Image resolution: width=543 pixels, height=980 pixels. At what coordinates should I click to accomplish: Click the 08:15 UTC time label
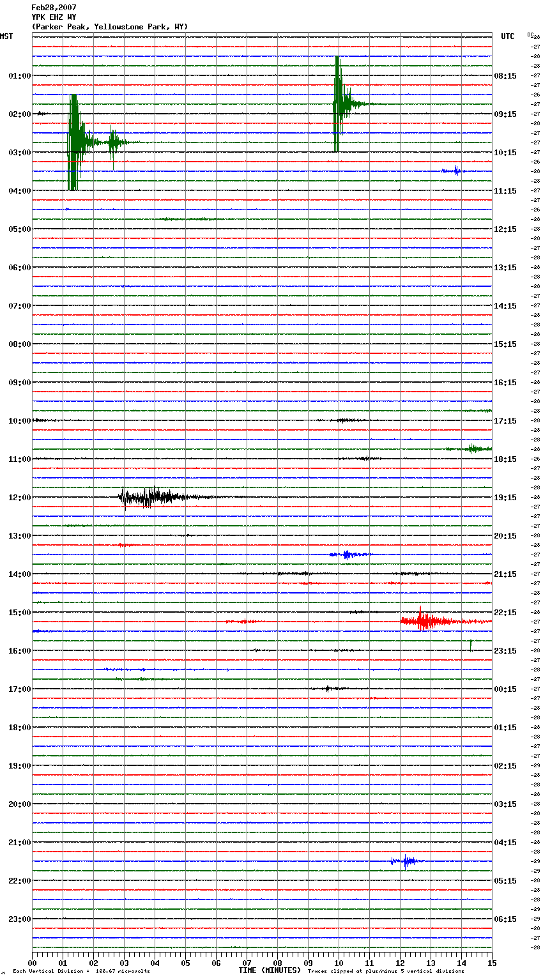point(505,76)
